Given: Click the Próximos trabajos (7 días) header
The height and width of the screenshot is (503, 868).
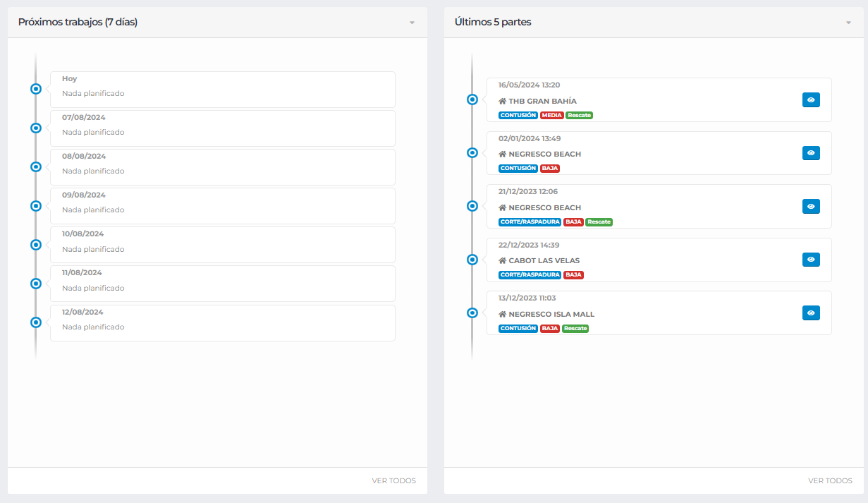Looking at the screenshot, I should pos(78,22).
